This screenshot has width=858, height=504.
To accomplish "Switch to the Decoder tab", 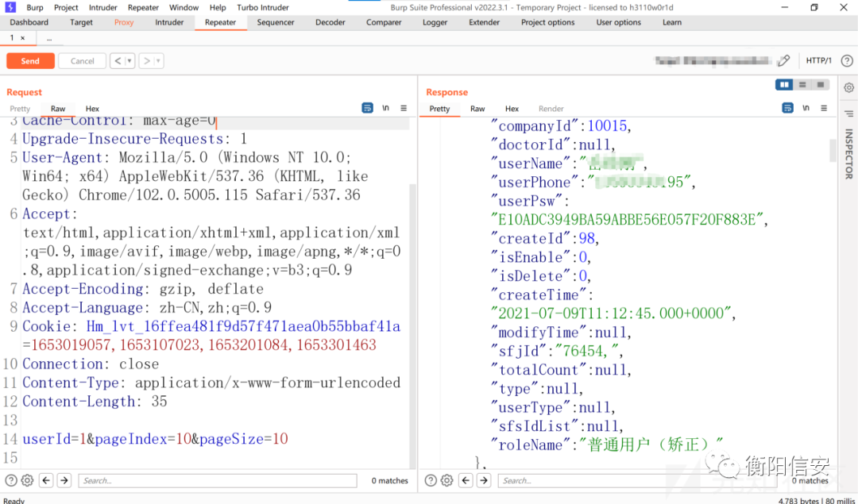I will coord(330,22).
